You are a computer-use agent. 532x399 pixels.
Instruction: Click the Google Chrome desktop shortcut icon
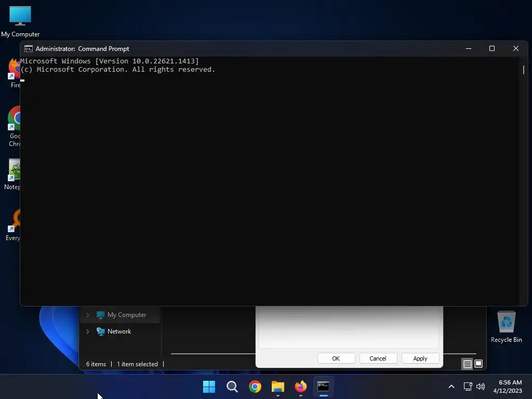click(x=14, y=118)
